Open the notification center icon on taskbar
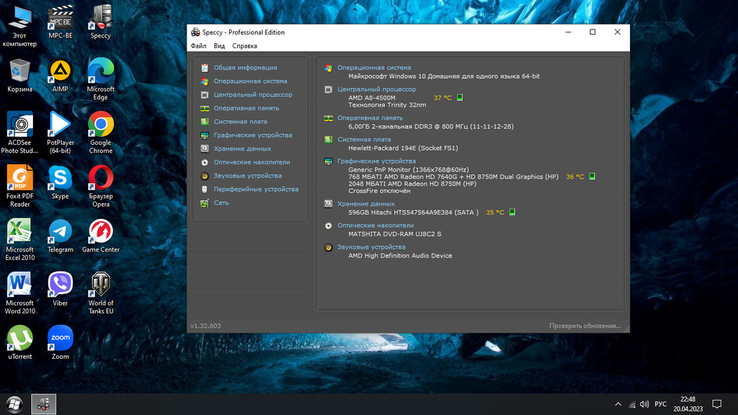Image resolution: width=738 pixels, height=415 pixels. pyautogui.click(x=717, y=404)
